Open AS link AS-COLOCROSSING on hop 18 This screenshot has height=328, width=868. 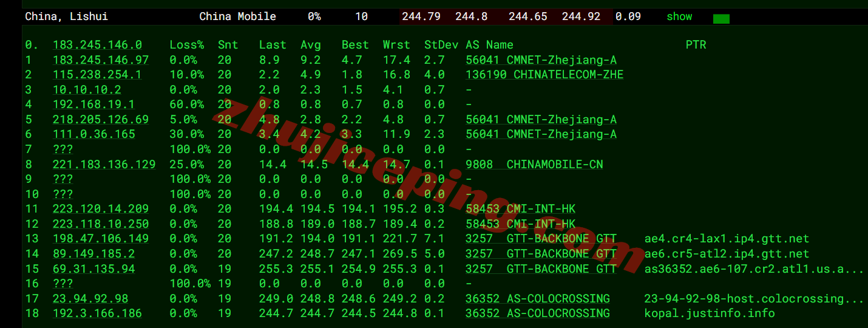tap(538, 313)
